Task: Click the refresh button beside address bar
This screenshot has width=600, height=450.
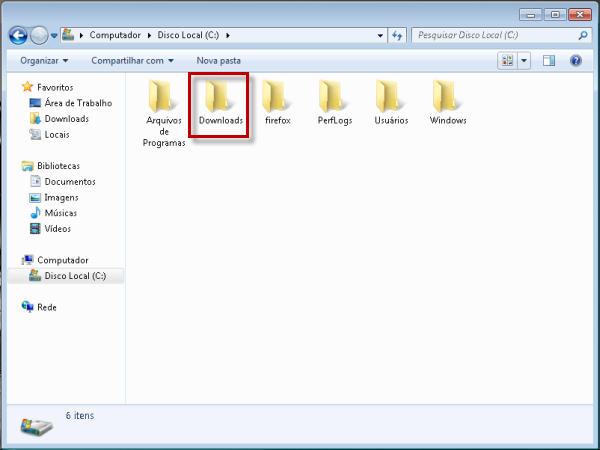Action: click(397, 35)
